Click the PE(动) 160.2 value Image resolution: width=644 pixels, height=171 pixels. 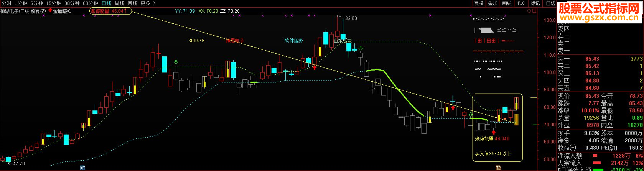(635, 148)
